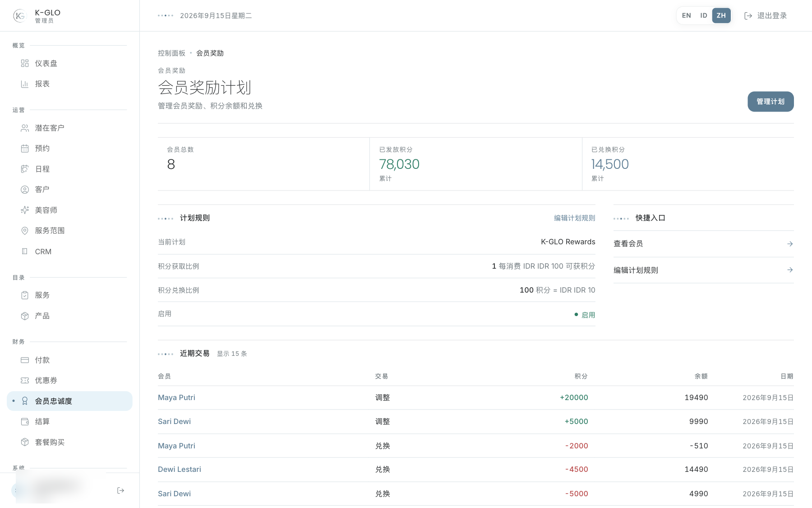Image resolution: width=812 pixels, height=508 pixels.
Task: Open 潜在客户 leads icon
Action: tap(25, 128)
